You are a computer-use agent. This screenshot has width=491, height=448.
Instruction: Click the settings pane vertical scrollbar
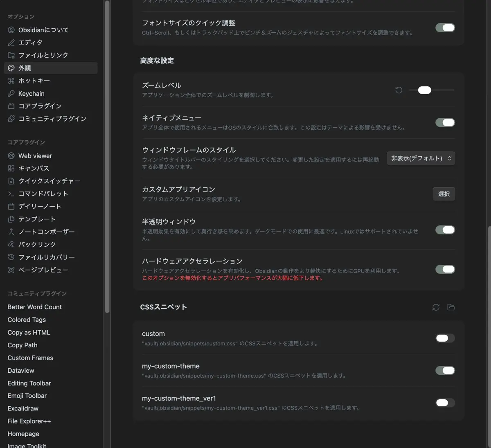point(489,336)
